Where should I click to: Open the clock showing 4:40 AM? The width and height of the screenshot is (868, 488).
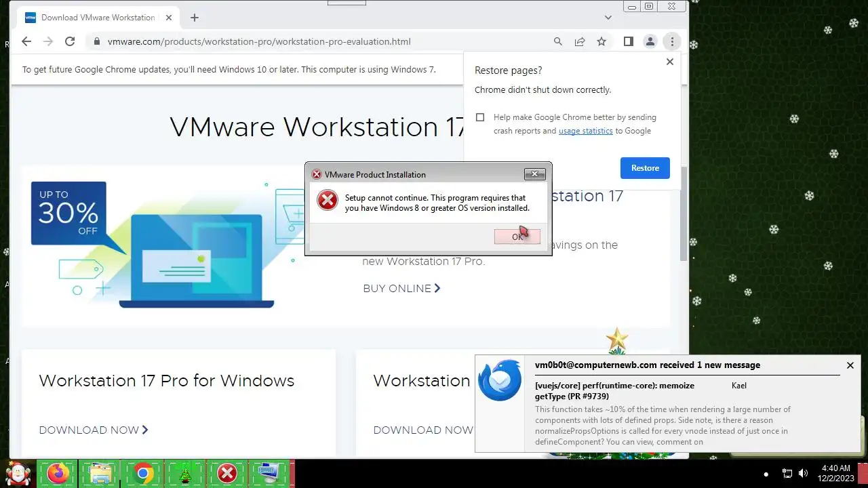pyautogui.click(x=835, y=473)
